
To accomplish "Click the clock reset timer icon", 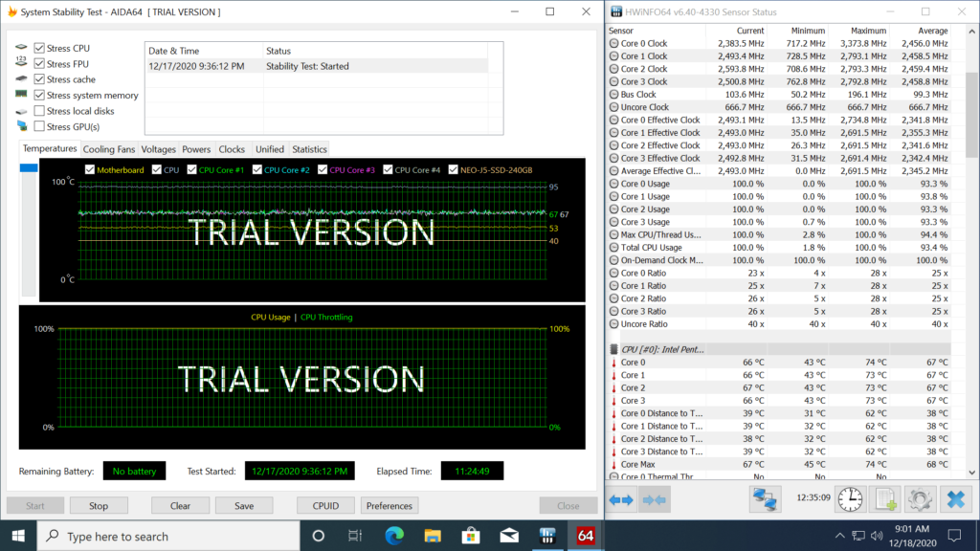I will pyautogui.click(x=850, y=498).
